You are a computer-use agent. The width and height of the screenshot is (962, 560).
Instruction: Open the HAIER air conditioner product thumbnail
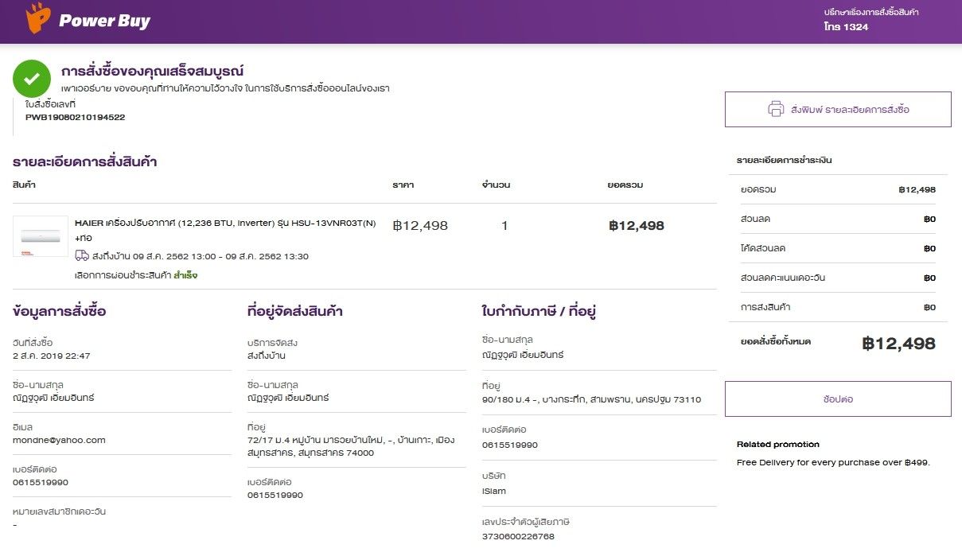coord(41,236)
